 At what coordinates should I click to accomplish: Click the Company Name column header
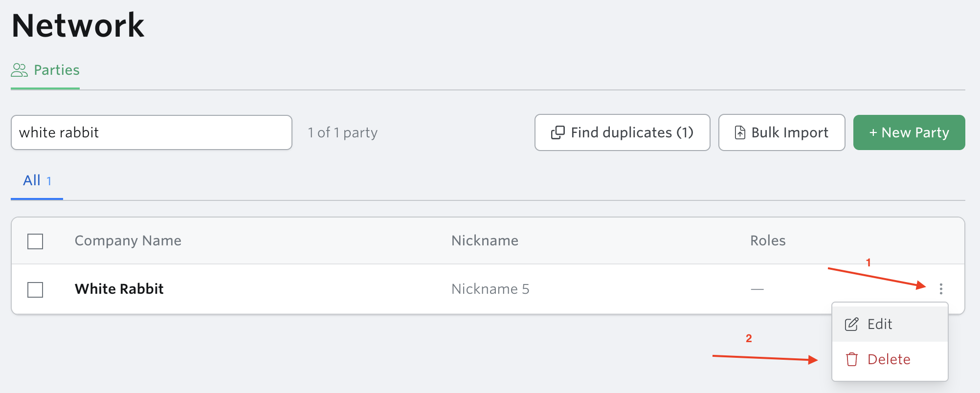128,240
